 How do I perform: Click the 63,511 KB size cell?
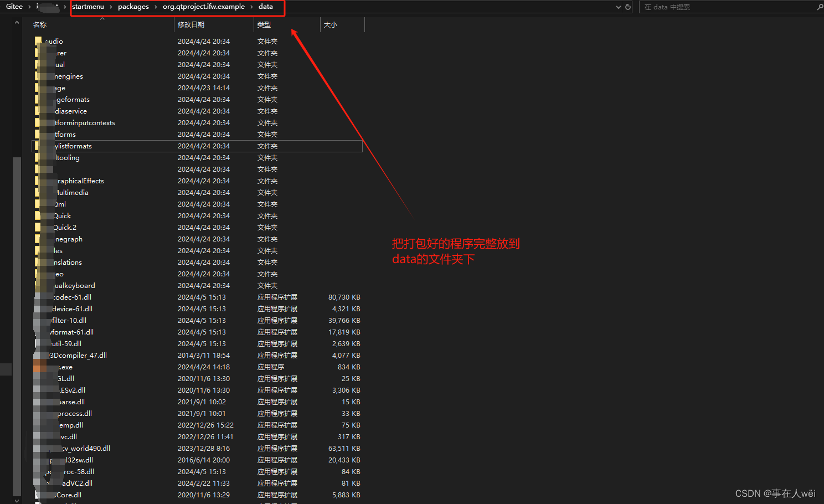click(x=344, y=449)
